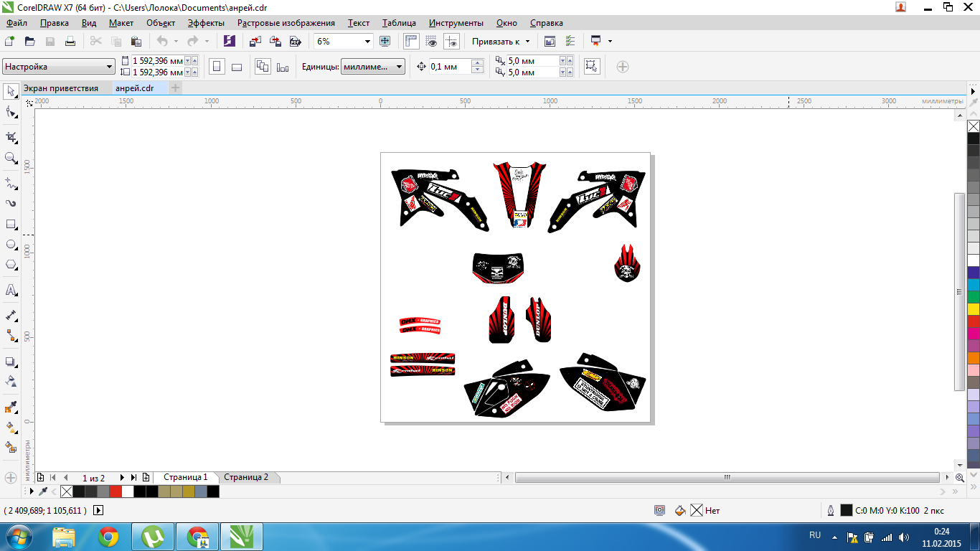Open the Единицы units dropdown
Viewport: 980px width, 551px height.
click(400, 67)
